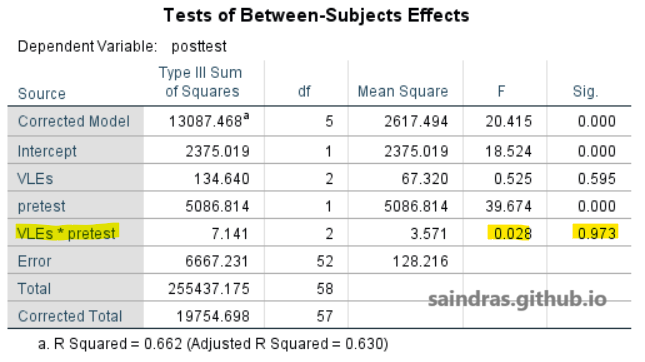Select the Error mean square 128.216 cell
Screen dimensions: 645x362
pyautogui.click(x=420, y=261)
